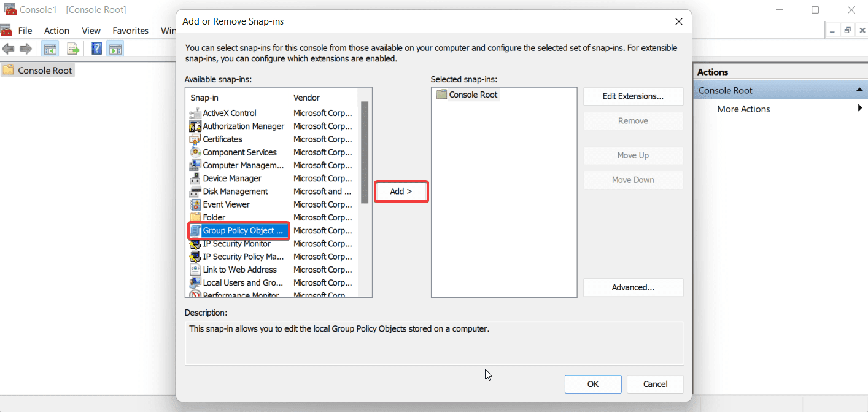
Task: Select the Event Viewer snap-in icon
Action: tap(195, 204)
